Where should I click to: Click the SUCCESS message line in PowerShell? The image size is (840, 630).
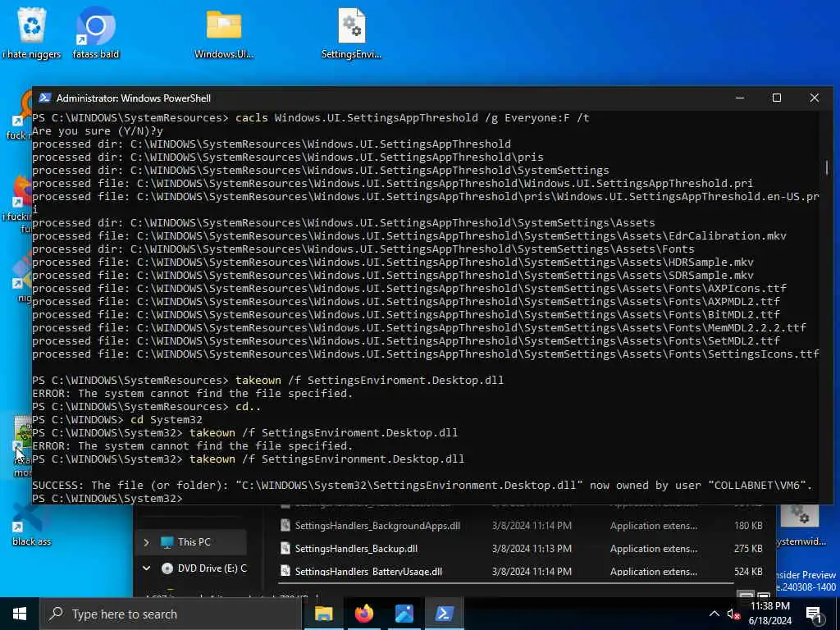coord(422,486)
